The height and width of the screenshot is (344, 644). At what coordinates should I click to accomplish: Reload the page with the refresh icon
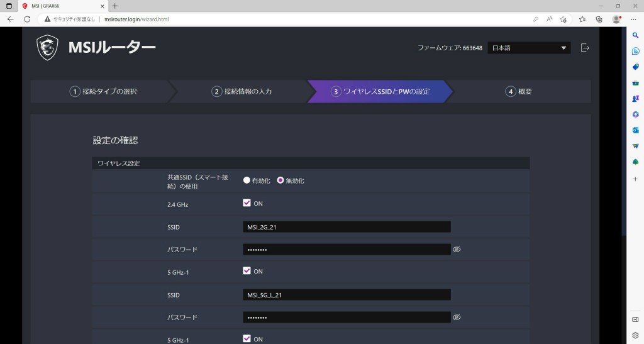pyautogui.click(x=27, y=19)
